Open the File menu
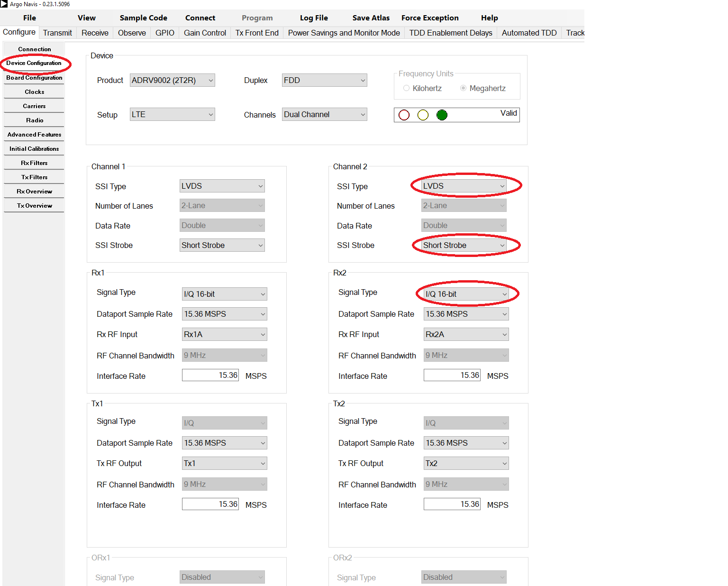Image resolution: width=728 pixels, height=586 pixels. pos(29,18)
